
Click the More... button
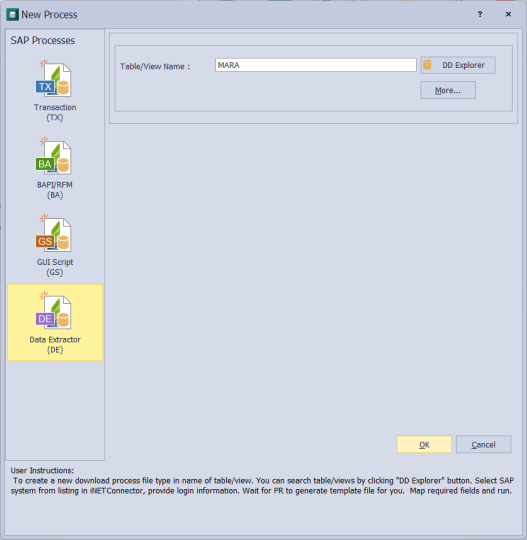(x=448, y=90)
